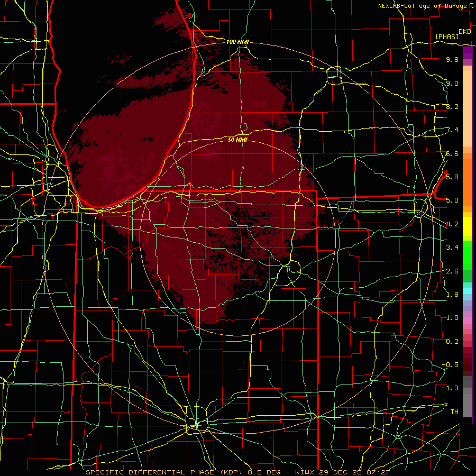The width and height of the screenshot is (476, 476).
Task: Click the 07:27 timestamp in the caption
Action: [x=377, y=472]
